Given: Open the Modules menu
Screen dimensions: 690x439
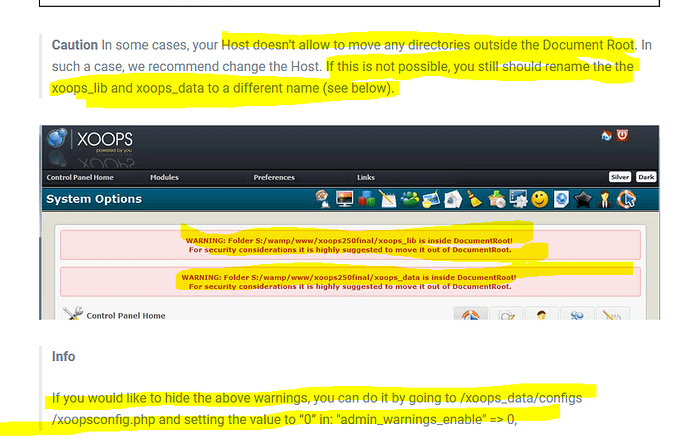Looking at the screenshot, I should [164, 177].
